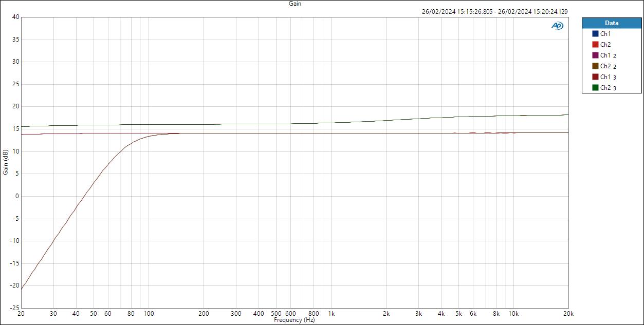Click the Frequency (Hz) axis label
This screenshot has height=325, width=644.
coord(294,319)
